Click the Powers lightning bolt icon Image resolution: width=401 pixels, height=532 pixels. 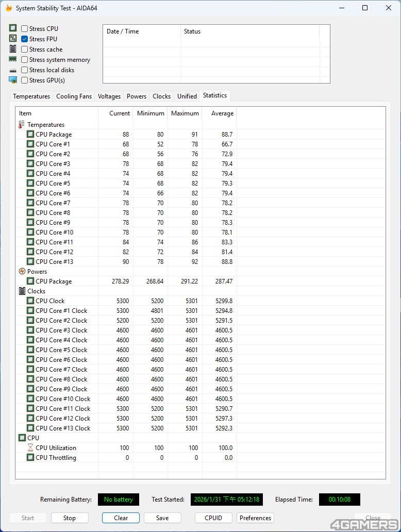[22, 272]
